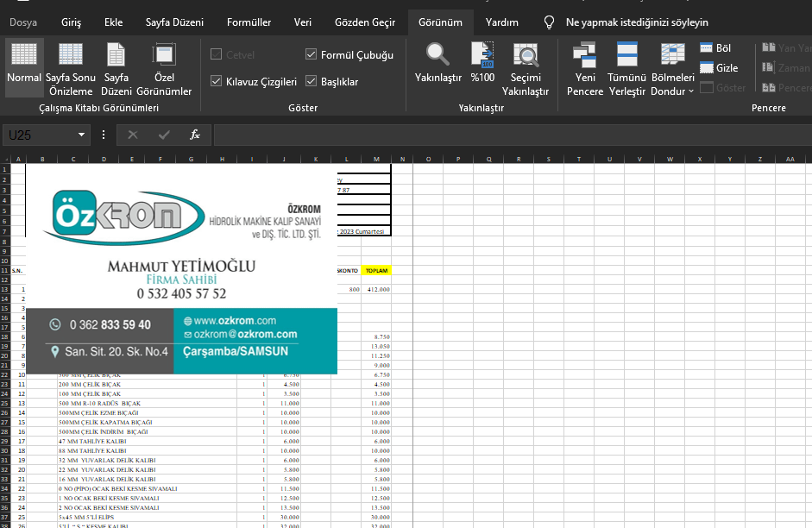Image resolution: width=812 pixels, height=528 pixels.
Task: Click the cancel X in formula bar
Action: pos(133,135)
